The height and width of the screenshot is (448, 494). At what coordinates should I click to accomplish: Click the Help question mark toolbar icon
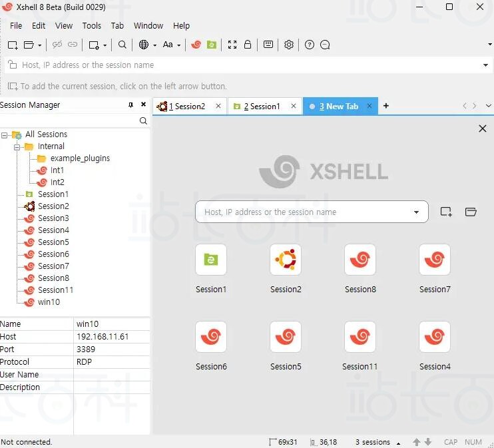pos(310,45)
